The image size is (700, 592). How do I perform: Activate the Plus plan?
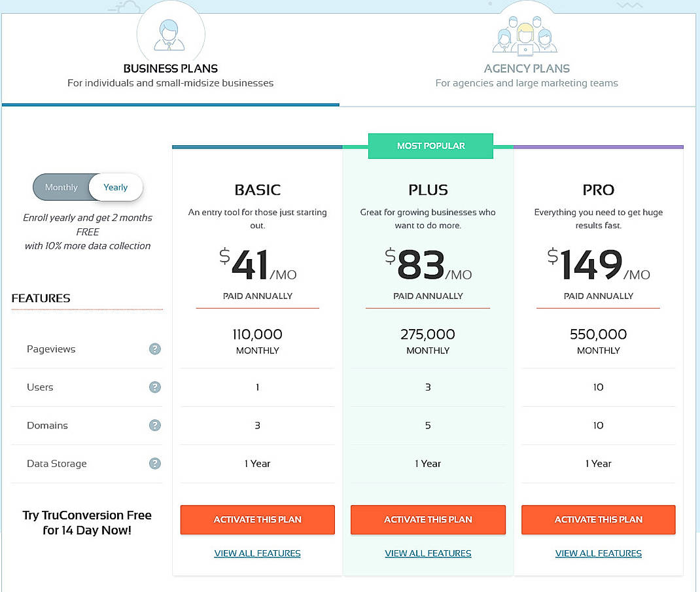click(428, 519)
